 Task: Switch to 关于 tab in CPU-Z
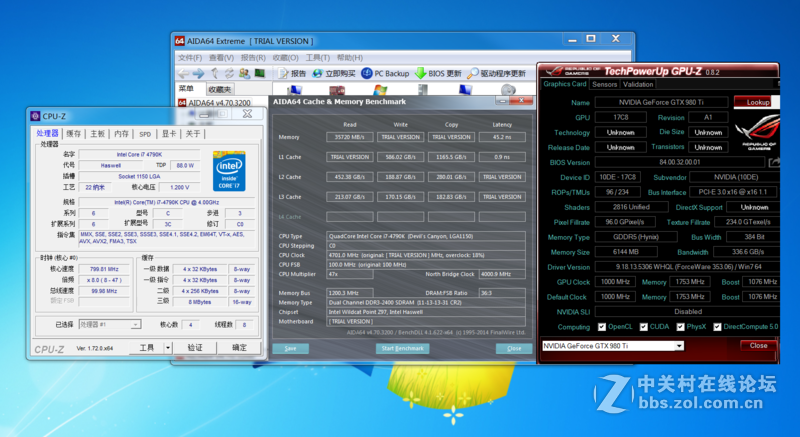pos(193,134)
